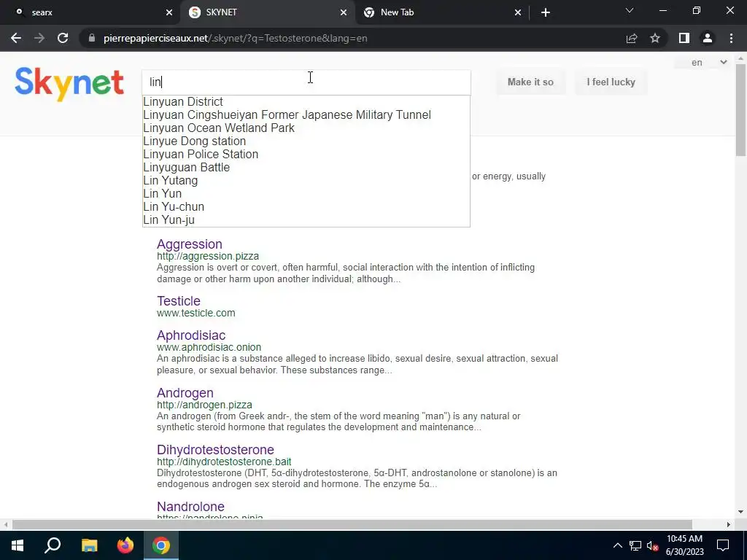
Task: View site info via the padlock icon
Action: coord(91,38)
